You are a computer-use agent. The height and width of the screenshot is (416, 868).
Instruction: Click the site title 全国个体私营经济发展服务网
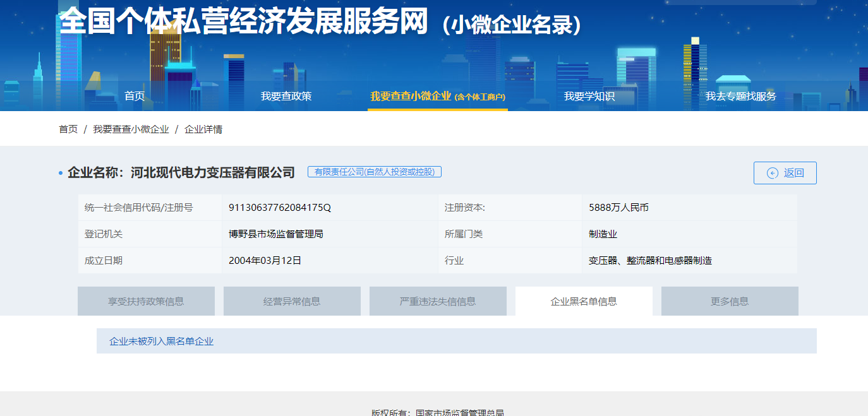244,22
